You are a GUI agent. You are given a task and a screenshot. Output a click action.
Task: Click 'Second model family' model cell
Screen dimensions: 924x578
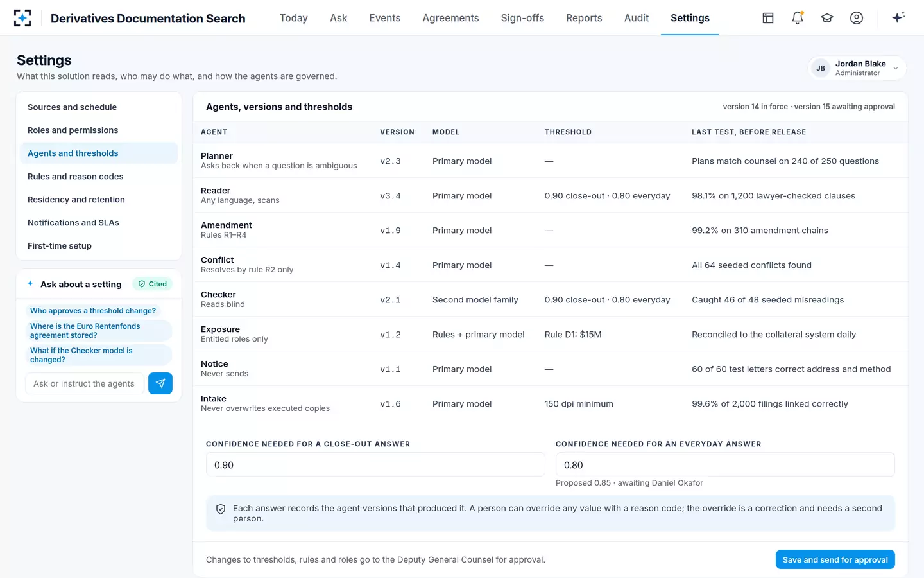(475, 300)
